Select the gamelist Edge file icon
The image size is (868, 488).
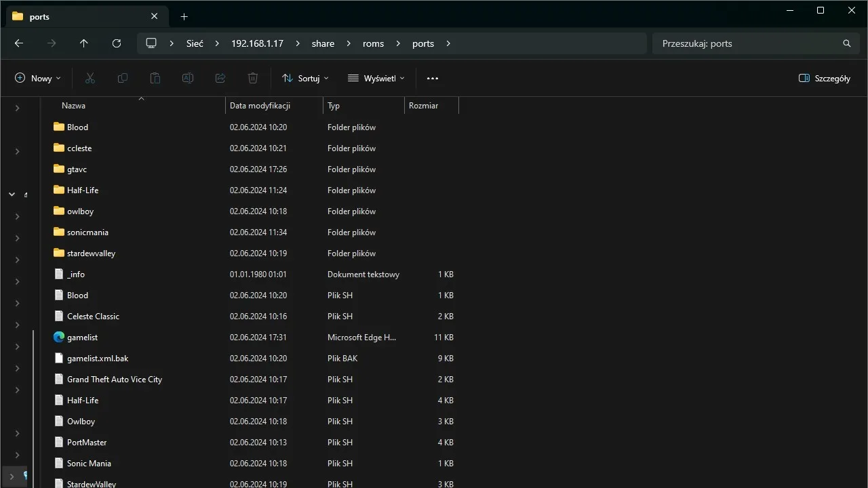(x=59, y=338)
